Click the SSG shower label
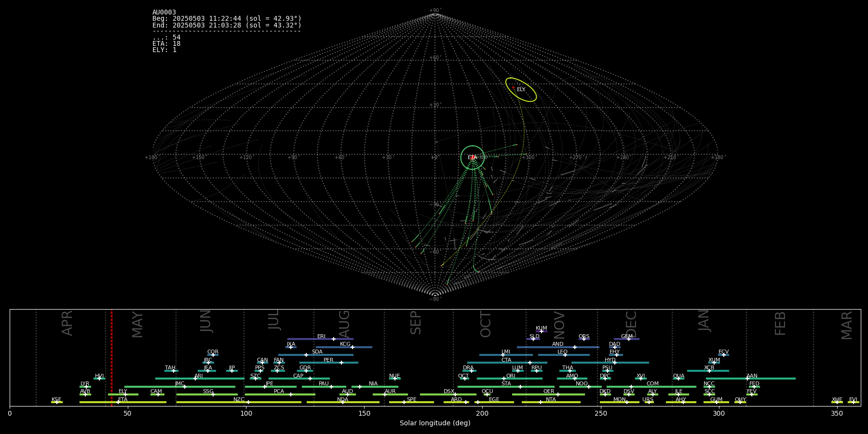 click(x=208, y=392)
